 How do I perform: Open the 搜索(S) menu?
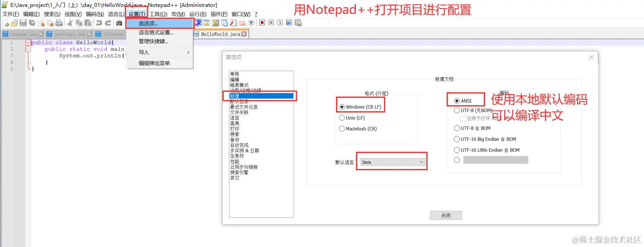pos(52,14)
